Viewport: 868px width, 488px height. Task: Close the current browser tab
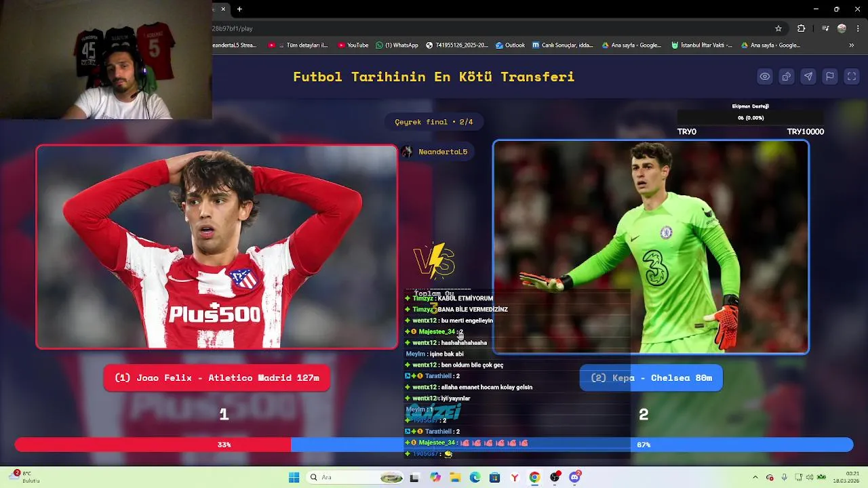coord(223,9)
